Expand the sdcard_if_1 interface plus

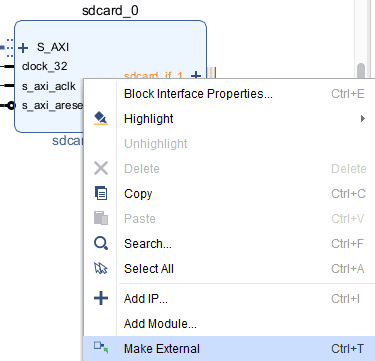pos(196,76)
